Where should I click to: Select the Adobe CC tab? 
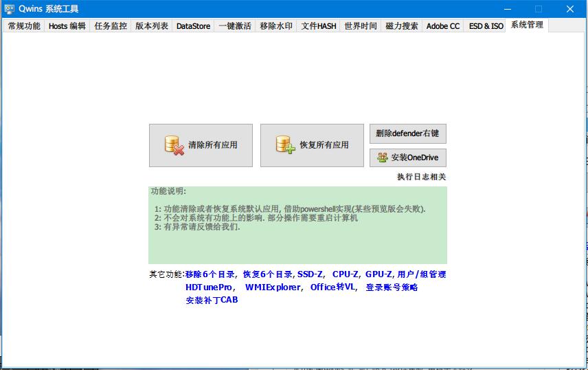443,26
